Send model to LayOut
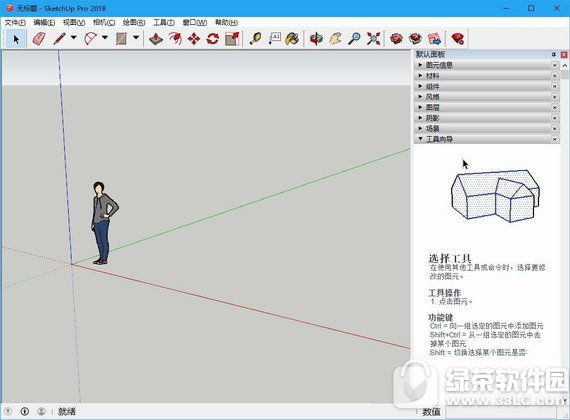 pyautogui.click(x=434, y=39)
